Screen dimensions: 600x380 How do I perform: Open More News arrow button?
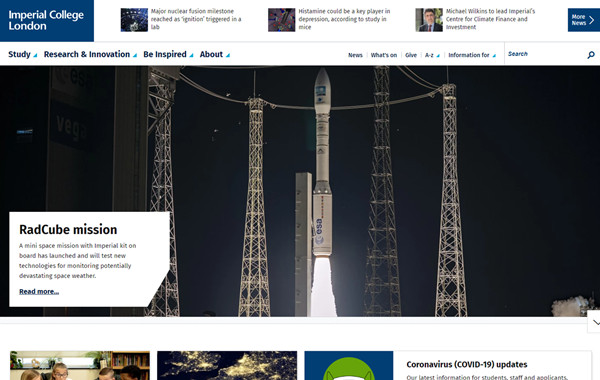(x=584, y=20)
